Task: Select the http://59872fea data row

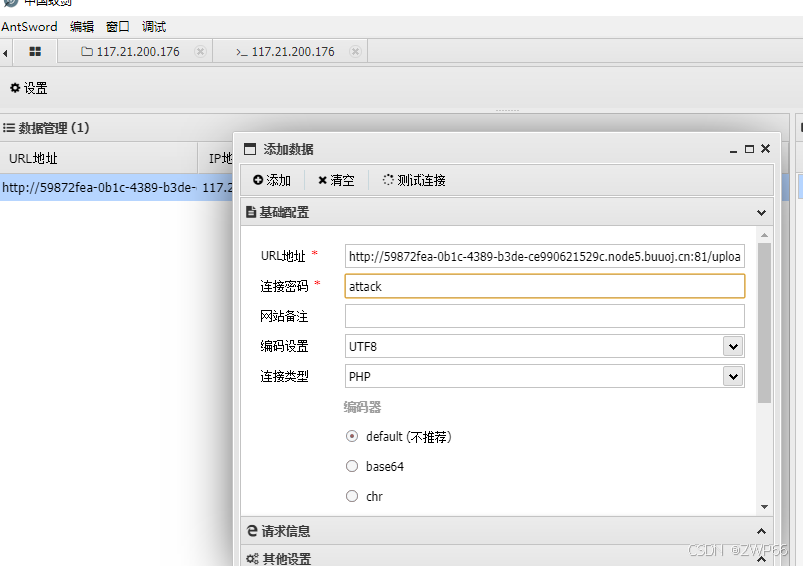Action: 116,187
